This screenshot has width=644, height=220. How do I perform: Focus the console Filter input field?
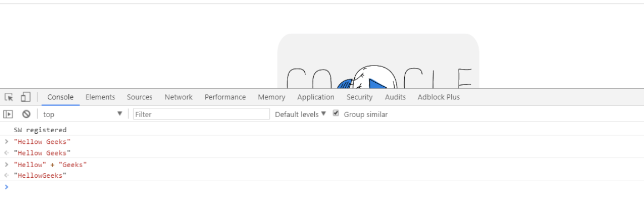[x=201, y=114]
